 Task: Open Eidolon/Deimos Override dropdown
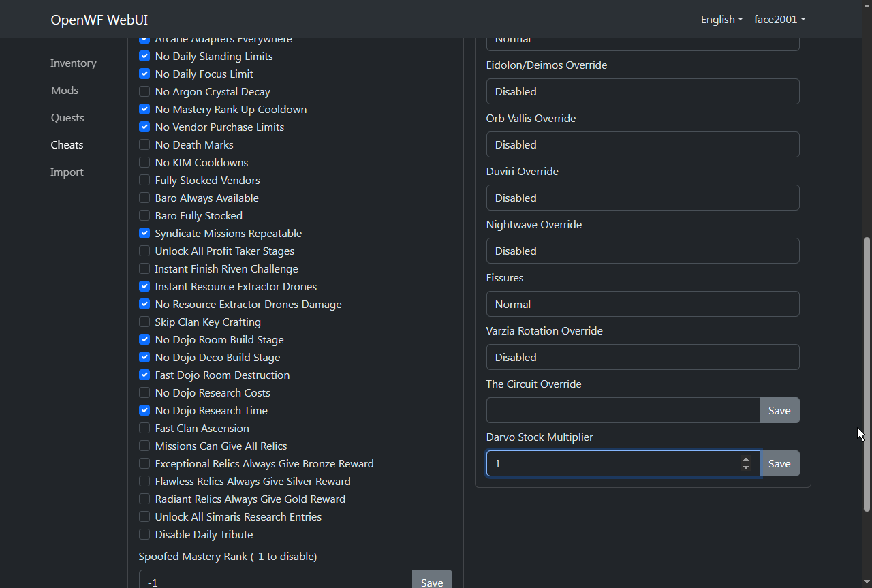click(x=642, y=91)
